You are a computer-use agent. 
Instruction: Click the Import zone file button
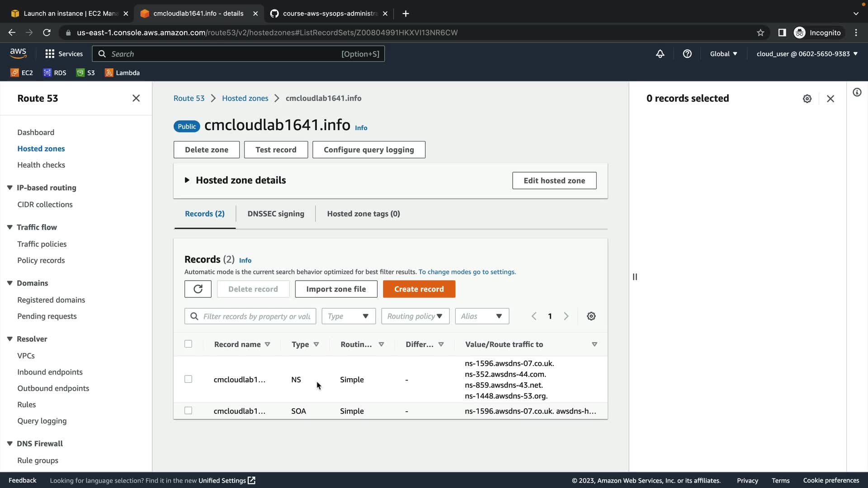point(335,289)
